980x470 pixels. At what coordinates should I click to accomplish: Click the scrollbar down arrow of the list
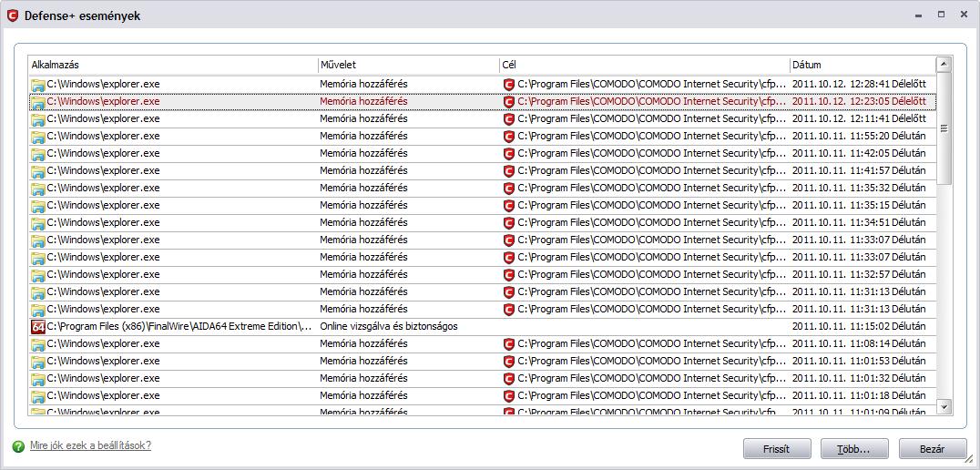point(944,406)
